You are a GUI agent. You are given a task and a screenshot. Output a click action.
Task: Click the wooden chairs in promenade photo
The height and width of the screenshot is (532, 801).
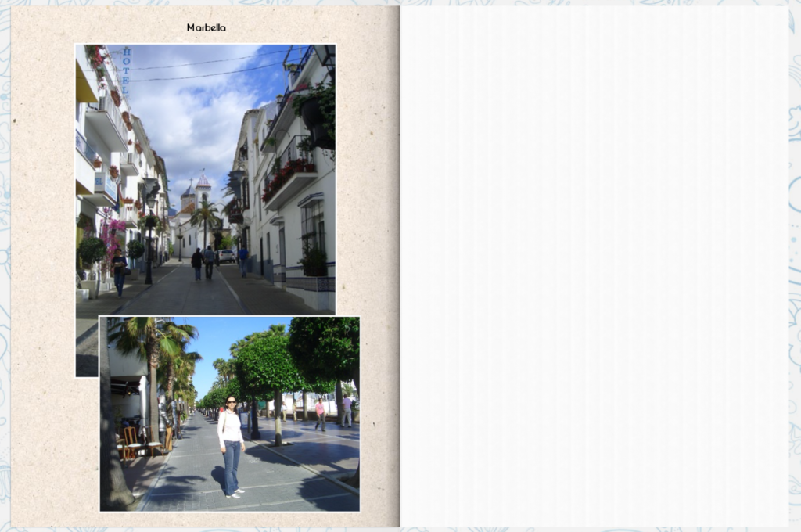click(x=140, y=441)
